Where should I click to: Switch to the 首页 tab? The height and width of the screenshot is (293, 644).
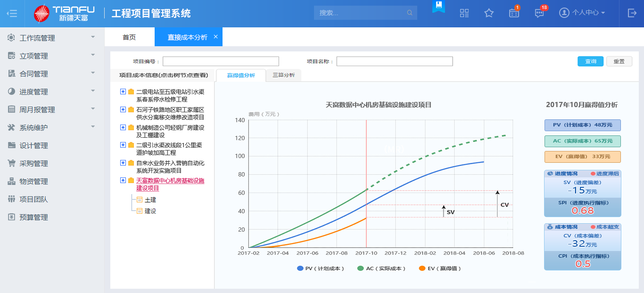tap(129, 37)
